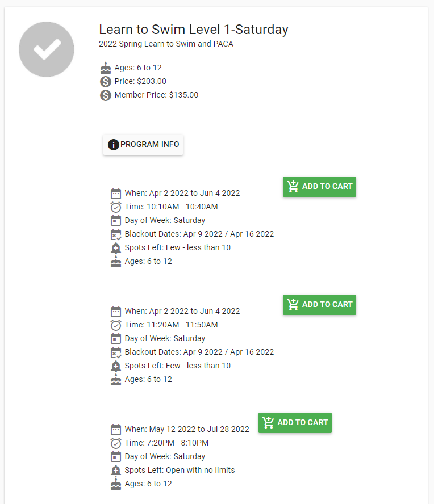Open the Program Info button
Viewport: 434px width, 504px height.
[x=143, y=145]
